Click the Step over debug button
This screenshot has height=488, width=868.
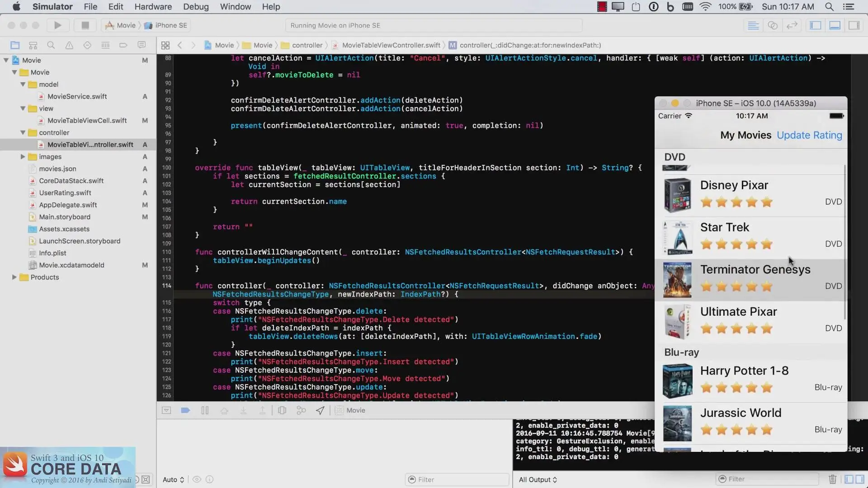coord(224,410)
